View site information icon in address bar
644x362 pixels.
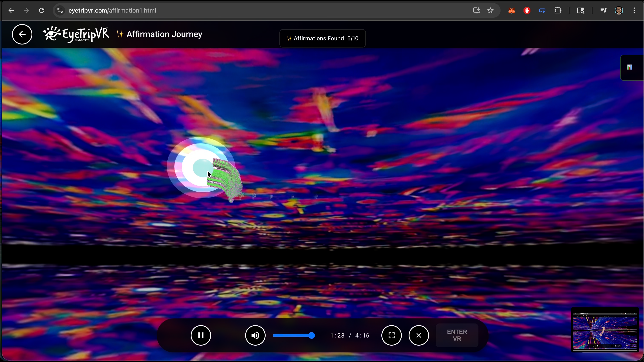click(x=60, y=10)
